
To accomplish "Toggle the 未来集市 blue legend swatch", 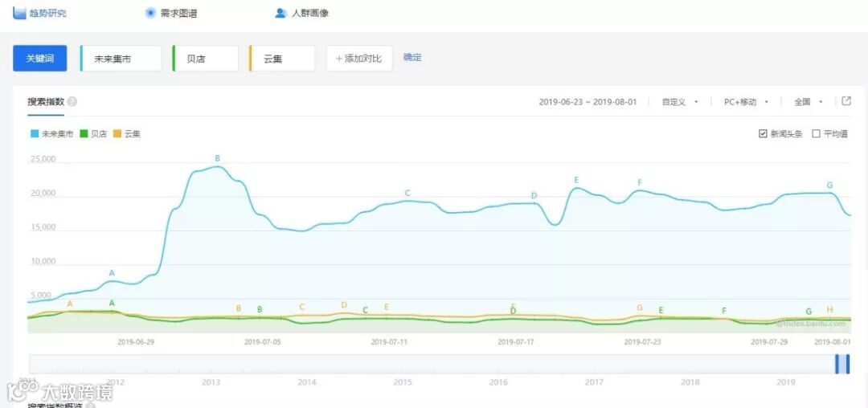I will coord(35,134).
